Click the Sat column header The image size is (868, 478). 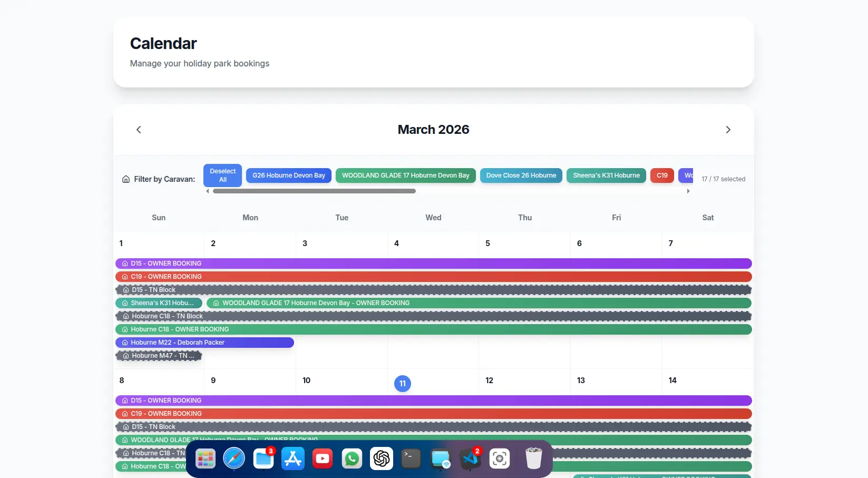(x=708, y=218)
